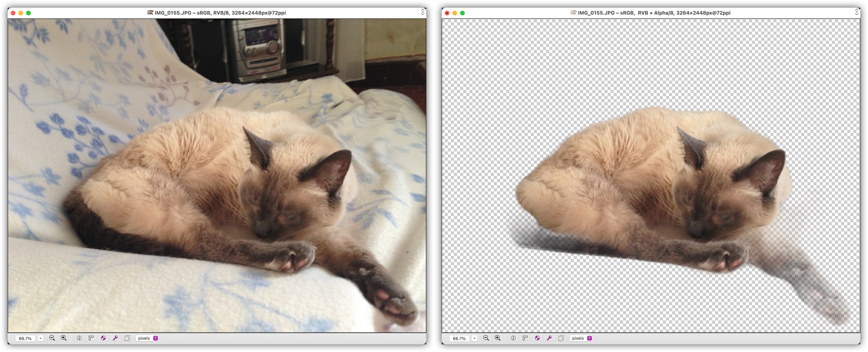Zoom out in the RVB/8 photo window

pyautogui.click(x=52, y=338)
